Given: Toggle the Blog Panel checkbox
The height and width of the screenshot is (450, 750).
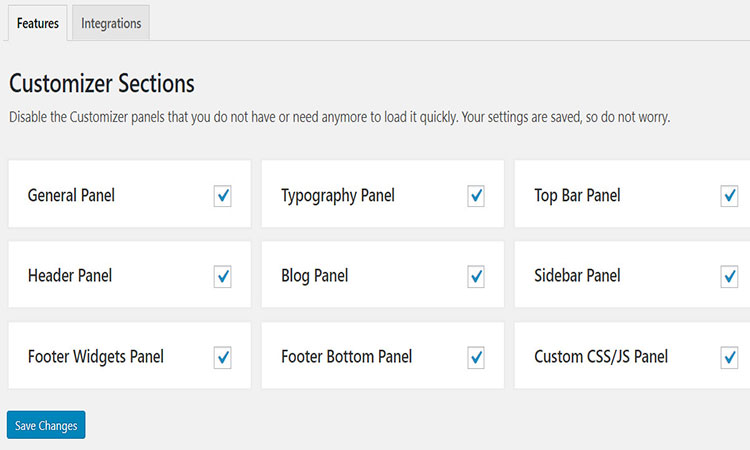Looking at the screenshot, I should click(x=476, y=276).
